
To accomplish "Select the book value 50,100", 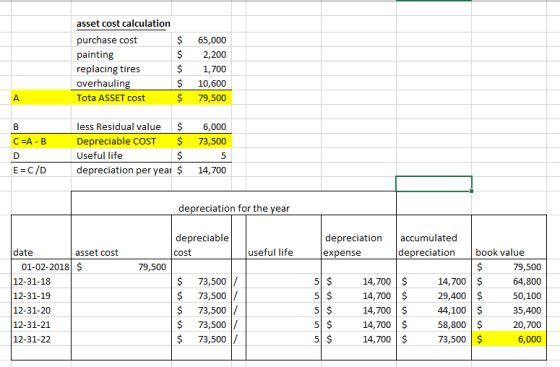I will pos(509,296).
